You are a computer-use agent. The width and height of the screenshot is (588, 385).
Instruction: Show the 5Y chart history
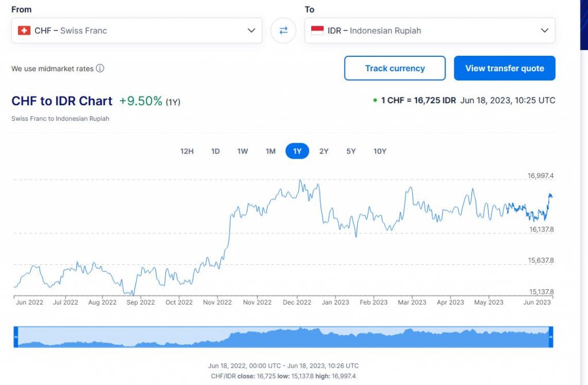click(351, 151)
